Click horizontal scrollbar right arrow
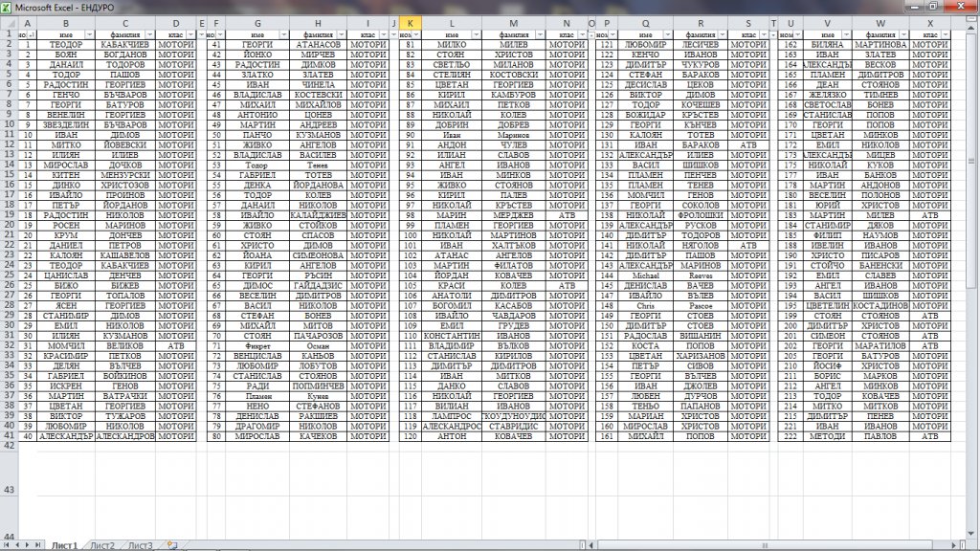This screenshot has width=980, height=551. (954, 545)
